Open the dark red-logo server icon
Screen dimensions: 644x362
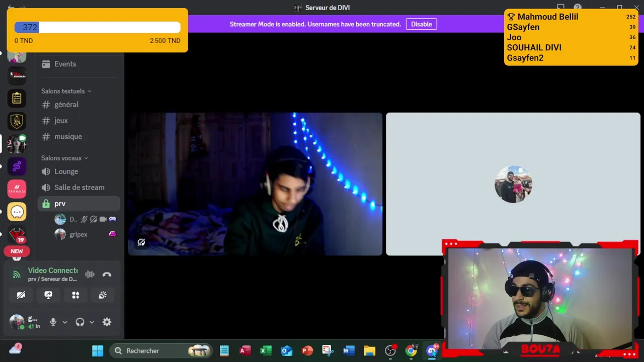click(17, 76)
